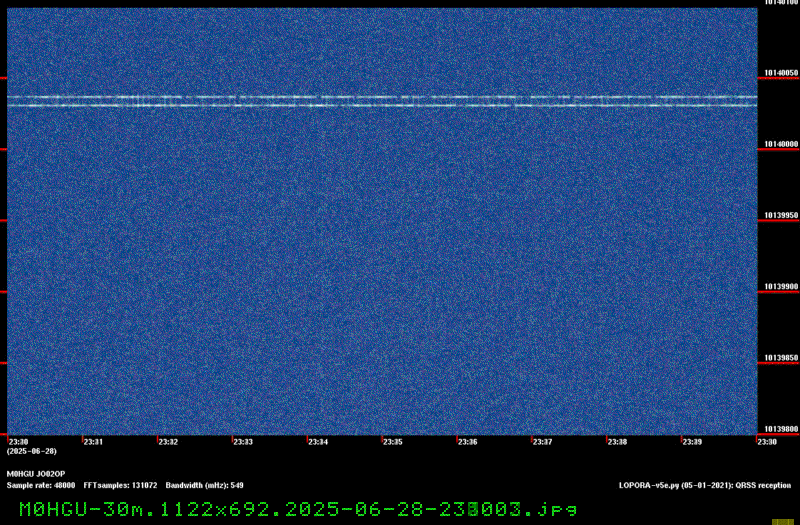This screenshot has width=800, height=525.
Task: Click the upper white signal trace line
Action: [382, 97]
